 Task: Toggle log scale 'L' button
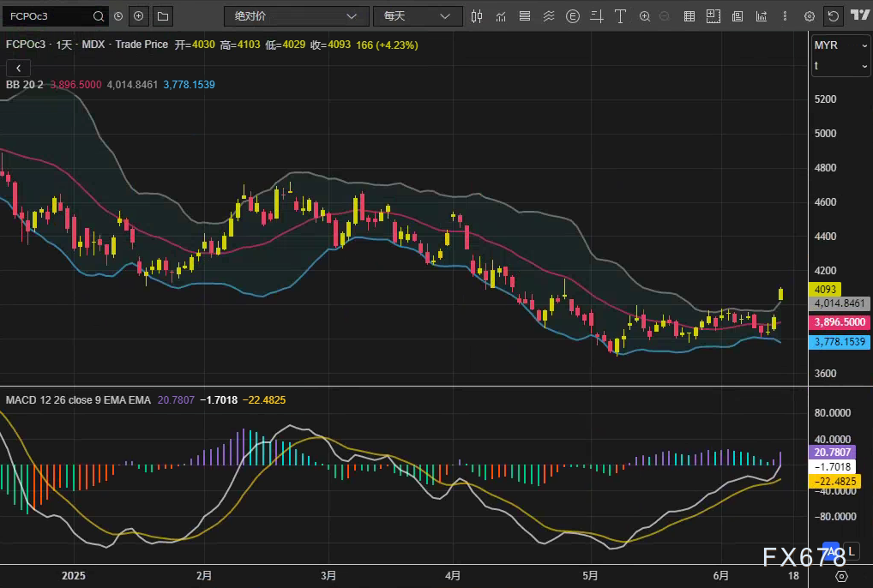pyautogui.click(x=851, y=550)
